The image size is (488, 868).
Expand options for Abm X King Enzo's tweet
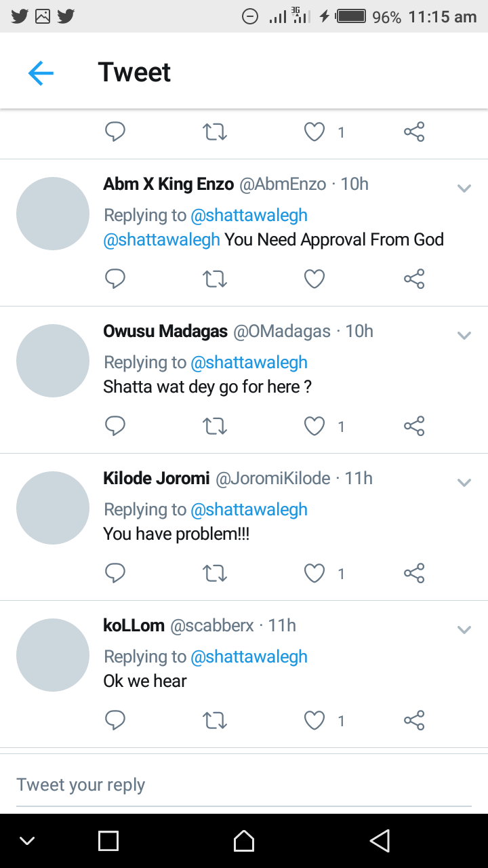click(464, 189)
